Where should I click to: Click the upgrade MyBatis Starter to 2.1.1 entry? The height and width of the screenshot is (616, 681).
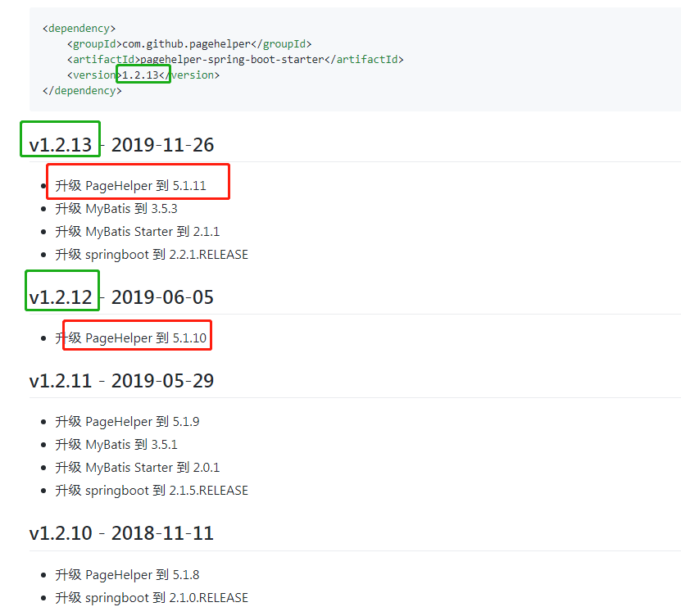[x=137, y=231]
